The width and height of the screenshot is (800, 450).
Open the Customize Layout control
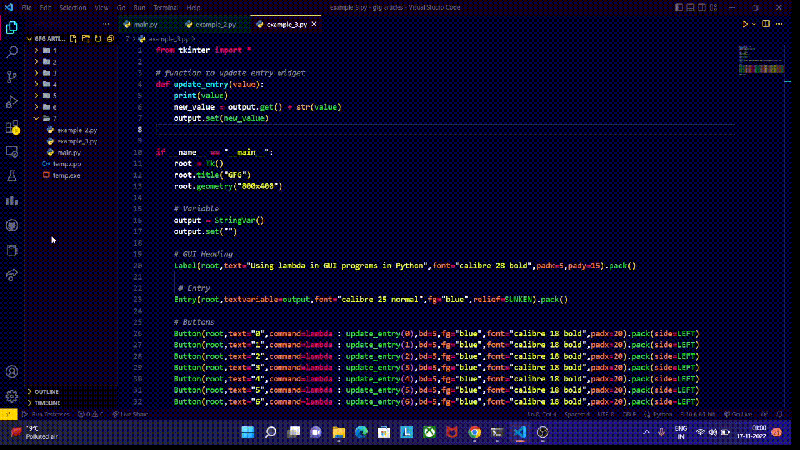pos(713,8)
